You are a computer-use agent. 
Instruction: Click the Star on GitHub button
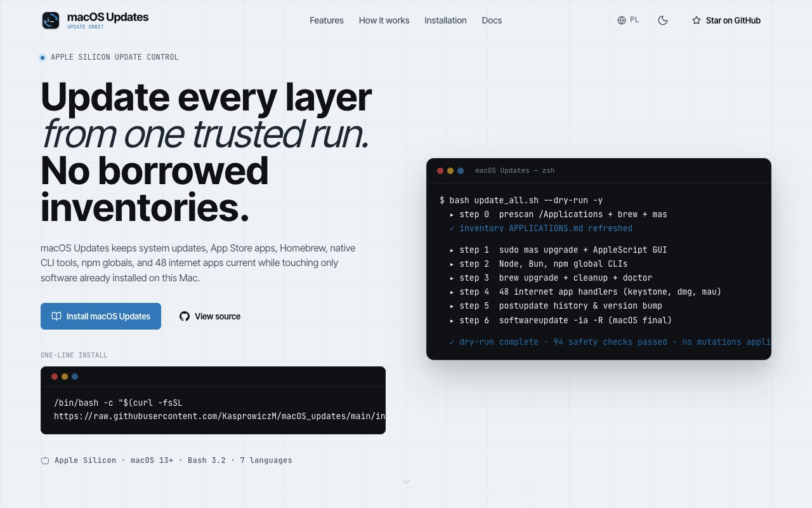pyautogui.click(x=726, y=20)
